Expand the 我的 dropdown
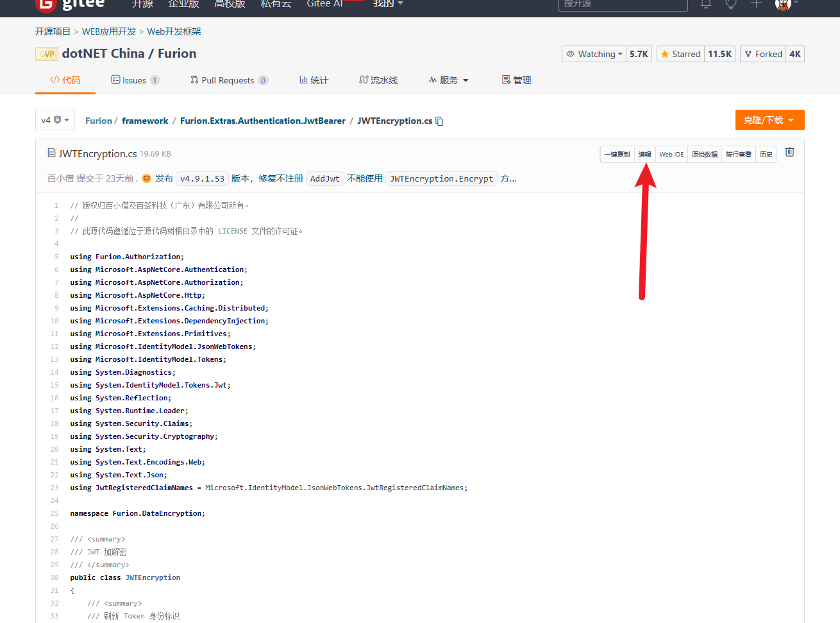 tap(388, 4)
